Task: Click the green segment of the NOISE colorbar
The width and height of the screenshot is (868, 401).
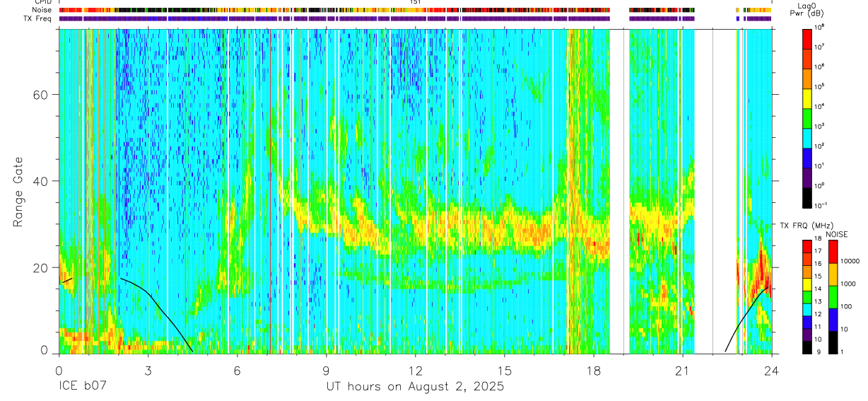Action: (x=832, y=296)
